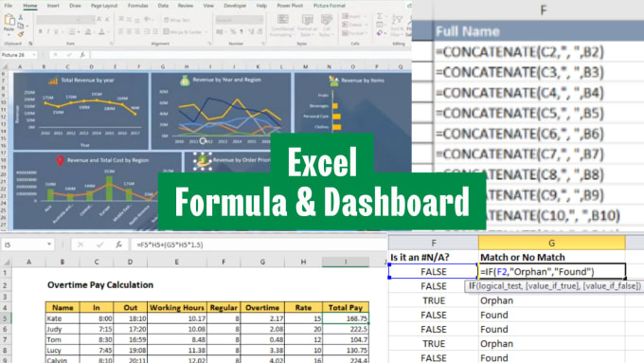The image size is (644, 363).
Task: Click the fx insert function icon in lower formula bar
Action: pos(118,245)
